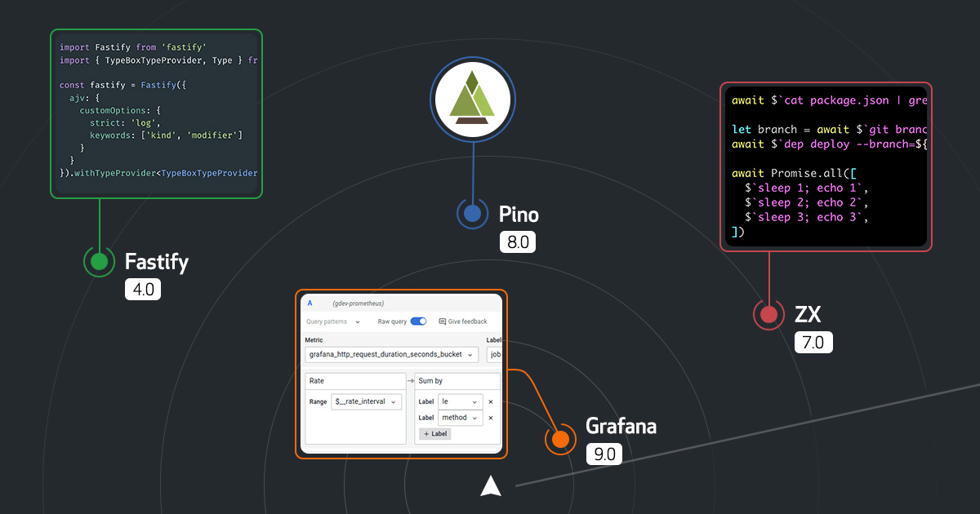Select the blue Pino node marker
The image size is (980, 514).
click(x=472, y=214)
